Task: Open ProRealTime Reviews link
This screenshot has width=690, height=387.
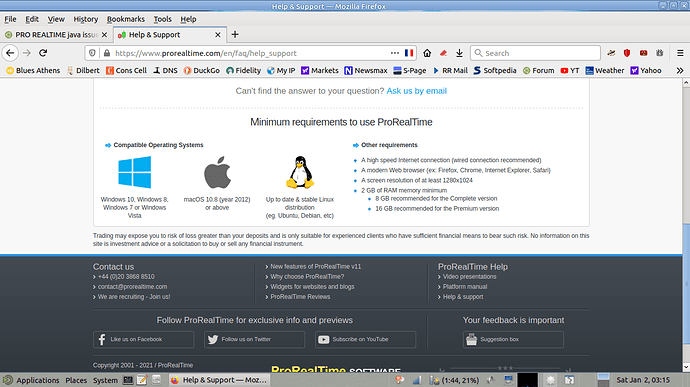Action: coord(300,297)
